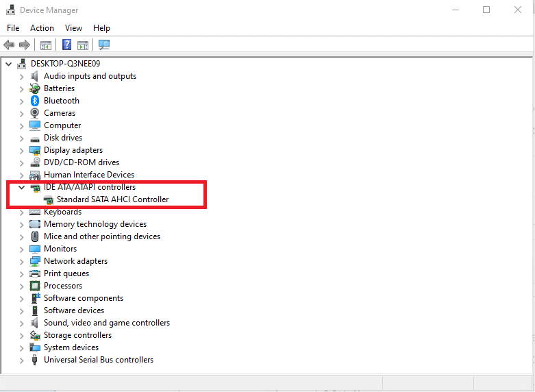Click the Disk drives icon
The height and width of the screenshot is (392, 535).
point(35,138)
